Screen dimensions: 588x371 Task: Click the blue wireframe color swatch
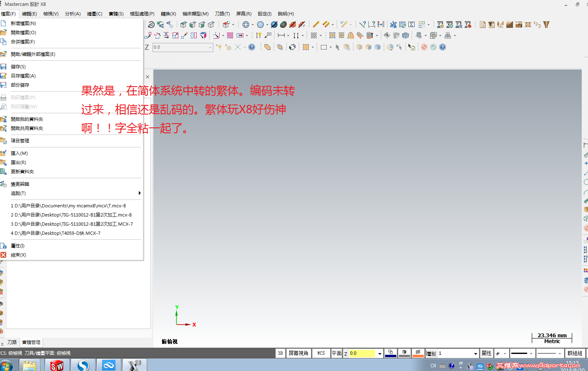point(390,353)
